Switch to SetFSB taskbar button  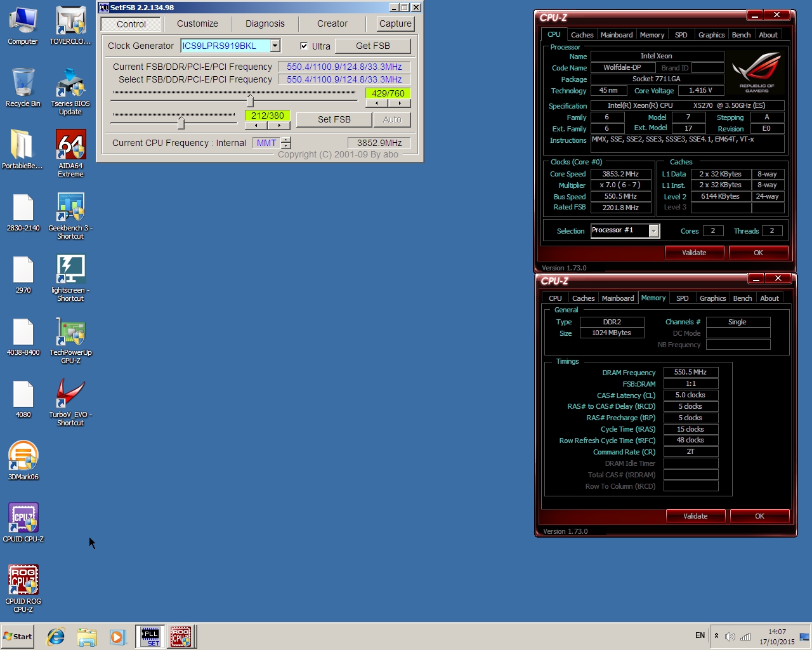pos(150,637)
